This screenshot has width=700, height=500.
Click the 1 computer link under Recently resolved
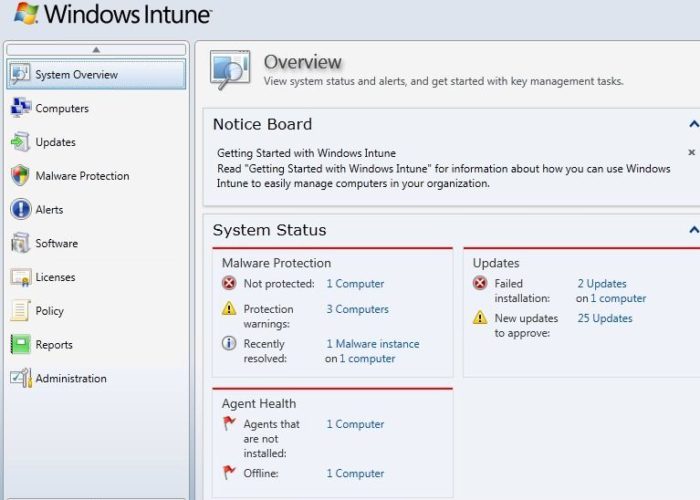pyautogui.click(x=367, y=358)
